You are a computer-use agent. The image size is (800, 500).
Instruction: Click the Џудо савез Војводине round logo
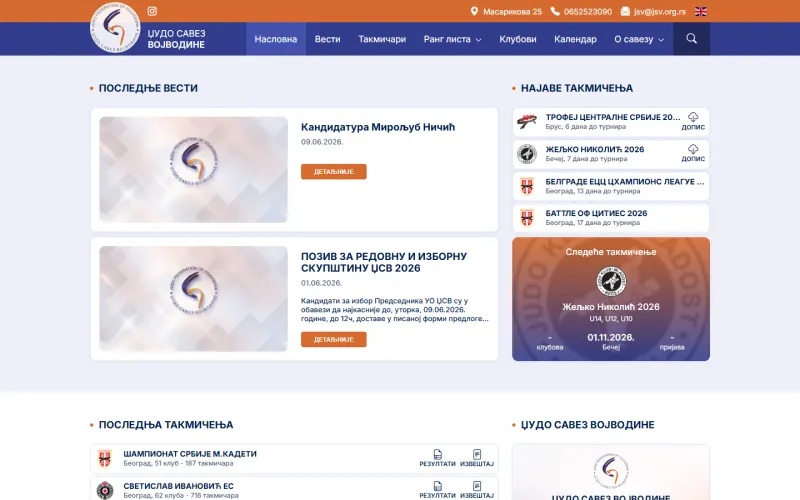[x=115, y=28]
